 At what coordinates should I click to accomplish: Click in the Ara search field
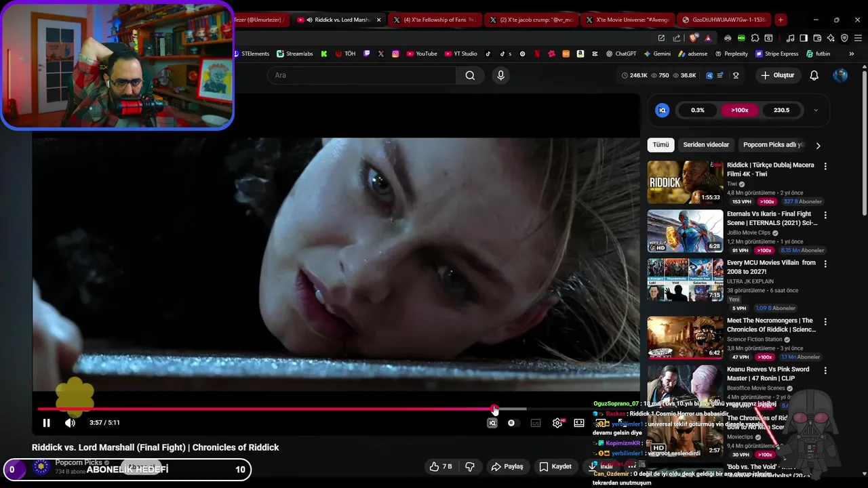tap(361, 75)
